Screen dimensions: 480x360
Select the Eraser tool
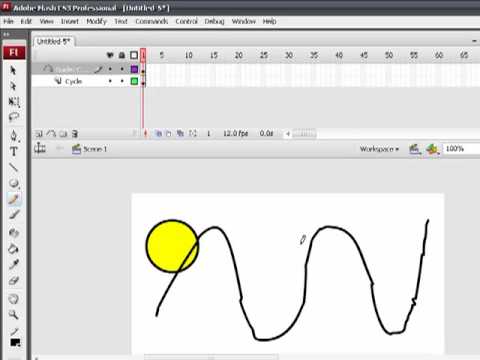(14, 280)
